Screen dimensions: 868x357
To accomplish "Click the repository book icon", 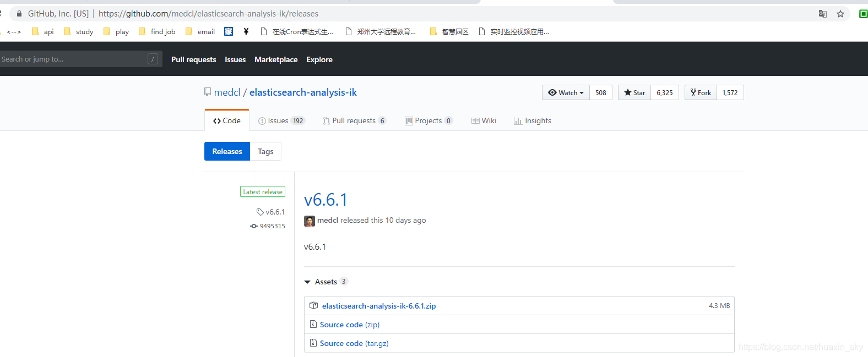I will 208,92.
